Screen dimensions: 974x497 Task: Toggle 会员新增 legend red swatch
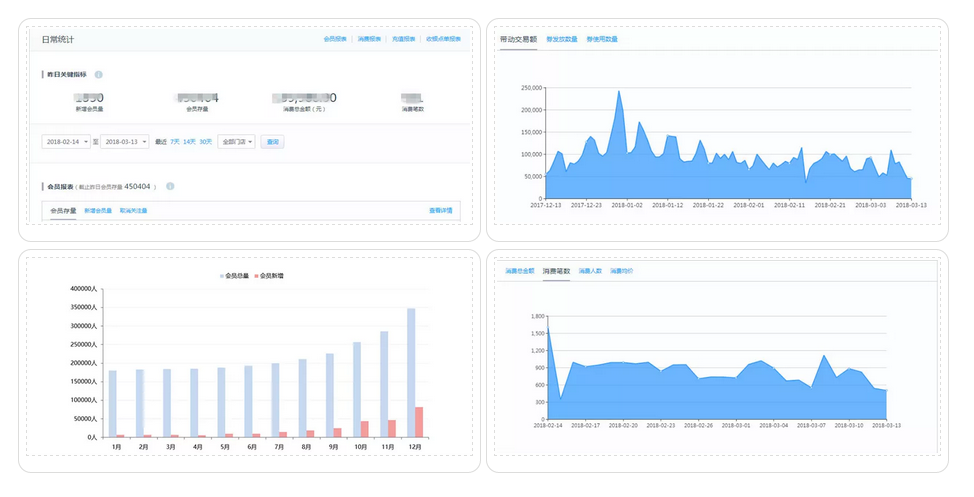(256, 276)
